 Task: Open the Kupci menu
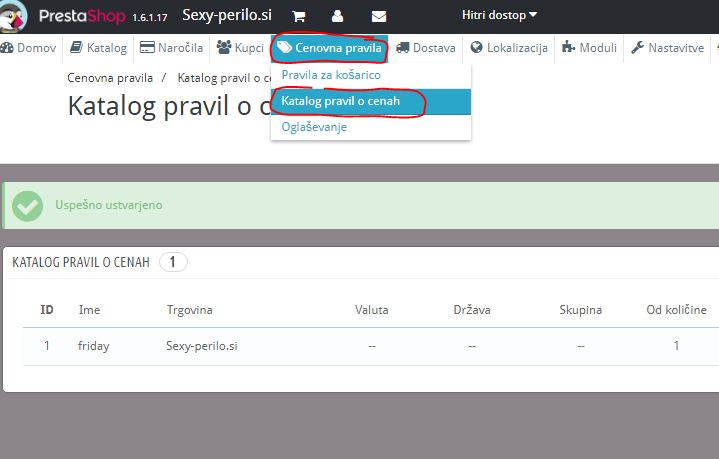tap(240, 48)
